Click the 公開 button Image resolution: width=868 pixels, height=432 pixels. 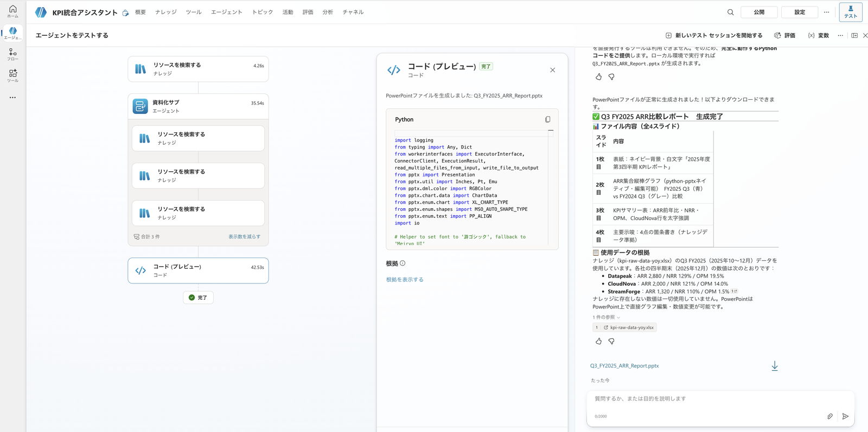759,12
